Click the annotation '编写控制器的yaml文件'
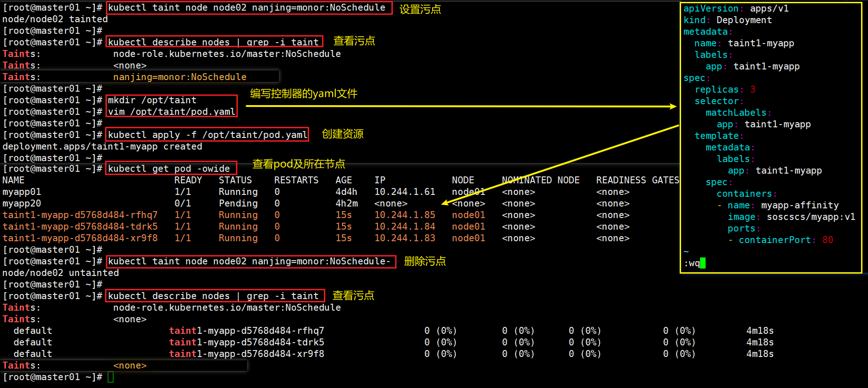Viewport: 868px width, 388px height. point(304,94)
